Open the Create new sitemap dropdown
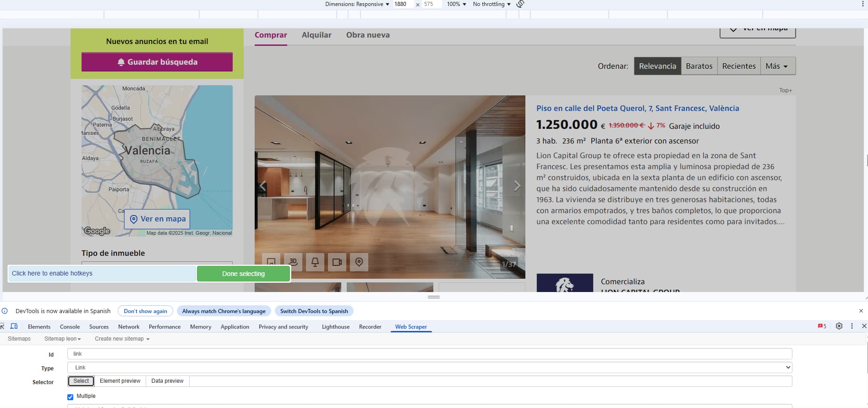The image size is (868, 408). coord(122,339)
